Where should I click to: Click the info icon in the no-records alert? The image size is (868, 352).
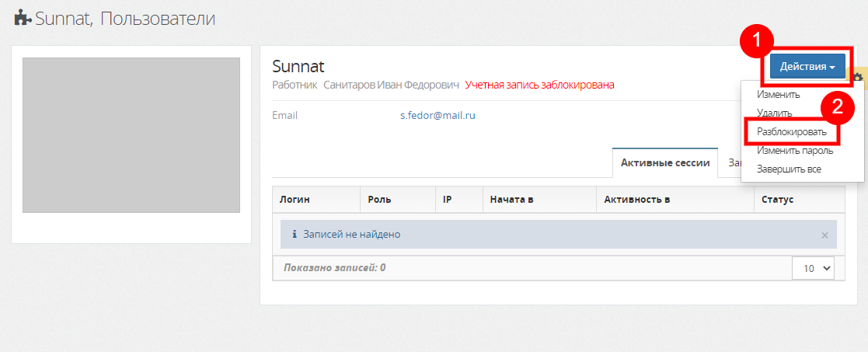[x=295, y=234]
